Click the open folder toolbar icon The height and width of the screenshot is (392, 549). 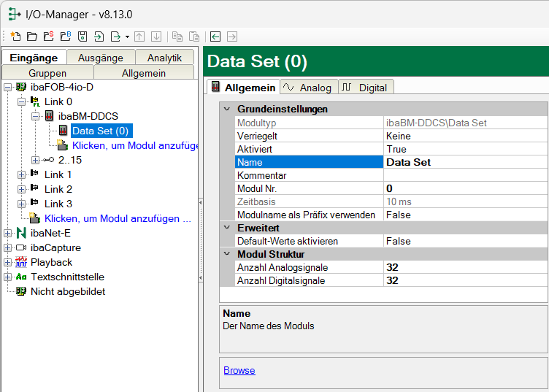pyautogui.click(x=31, y=36)
